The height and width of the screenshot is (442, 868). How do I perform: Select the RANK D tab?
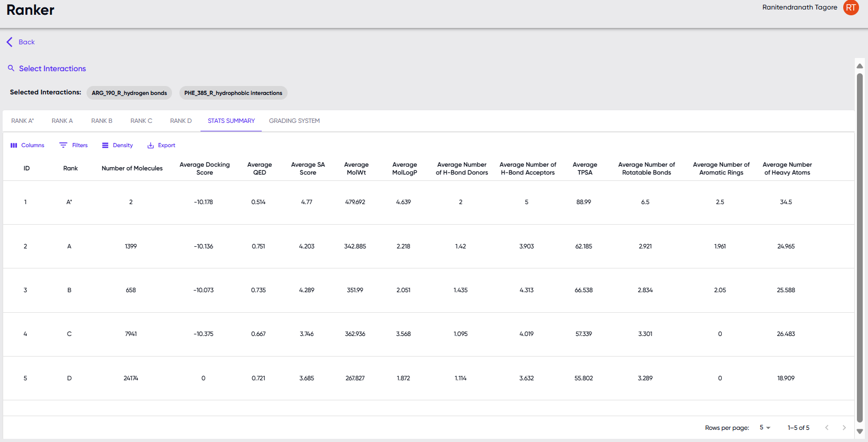(x=181, y=121)
